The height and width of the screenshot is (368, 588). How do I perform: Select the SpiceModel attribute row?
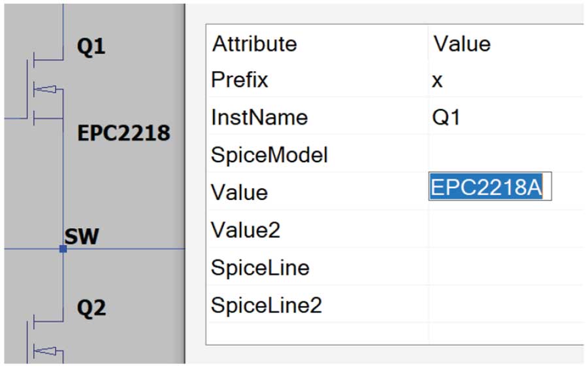click(x=269, y=156)
